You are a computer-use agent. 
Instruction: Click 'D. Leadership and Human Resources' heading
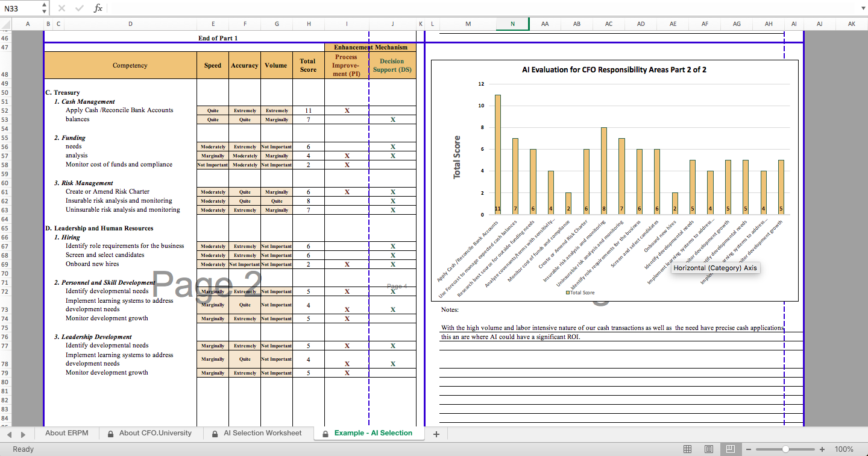tap(99, 228)
